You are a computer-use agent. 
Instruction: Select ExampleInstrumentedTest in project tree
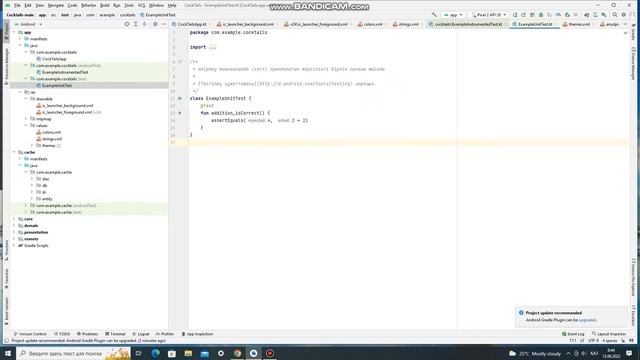[65, 72]
